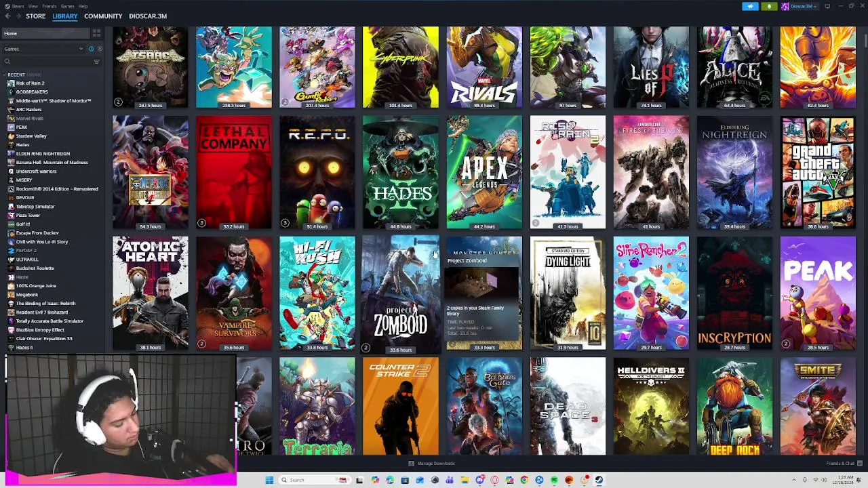This screenshot has width=868, height=488.
Task: Open the R.E.P.O. game cover
Action: coord(317,172)
